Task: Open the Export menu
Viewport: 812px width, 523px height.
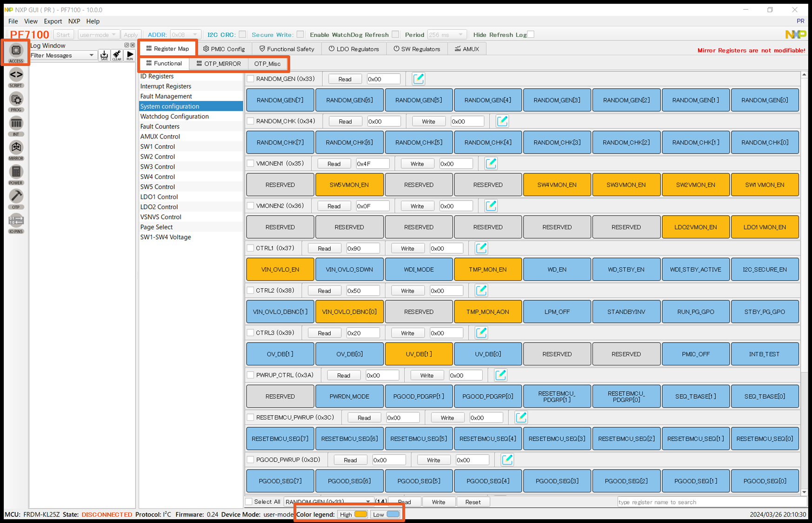Action: point(53,21)
